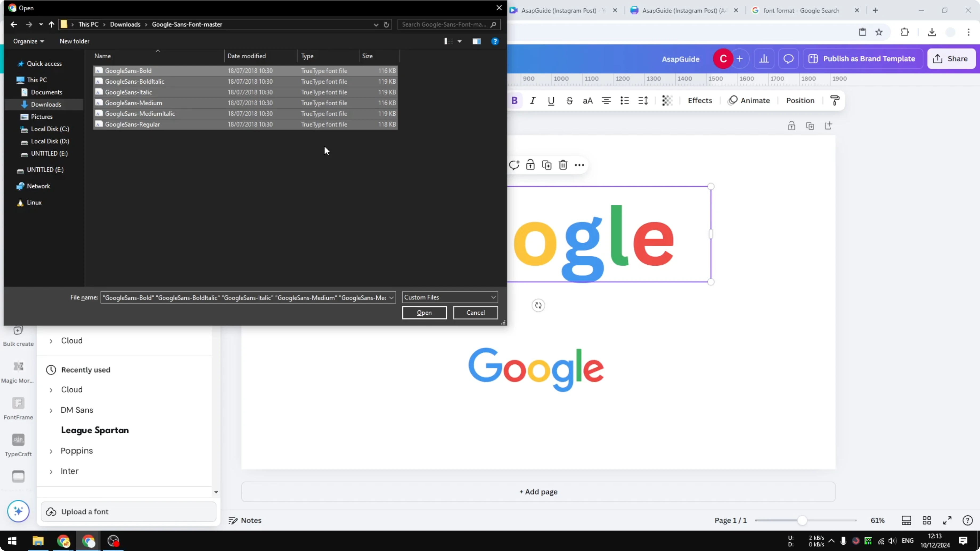
Task: Open the transparency control for the element
Action: [667, 100]
